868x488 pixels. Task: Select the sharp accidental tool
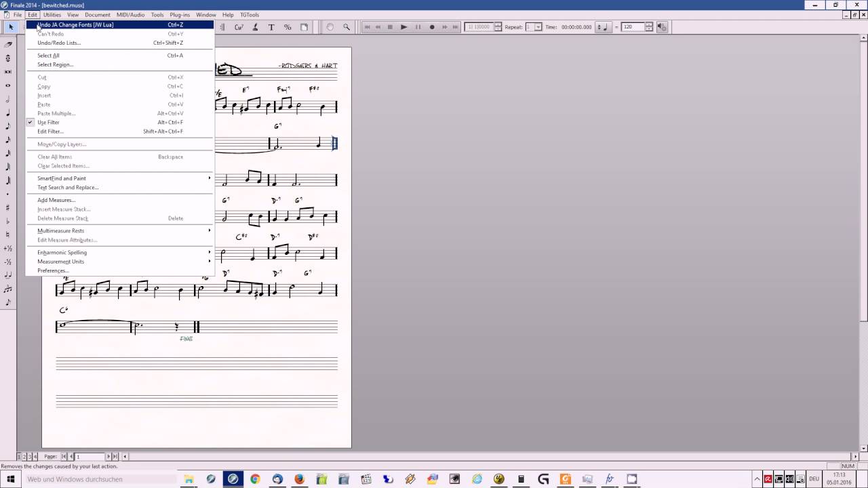coord(7,207)
